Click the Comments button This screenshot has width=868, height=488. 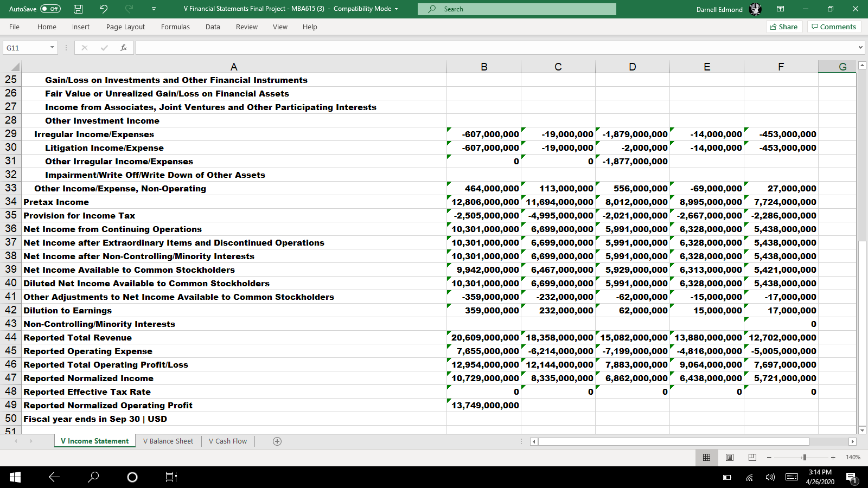(834, 27)
